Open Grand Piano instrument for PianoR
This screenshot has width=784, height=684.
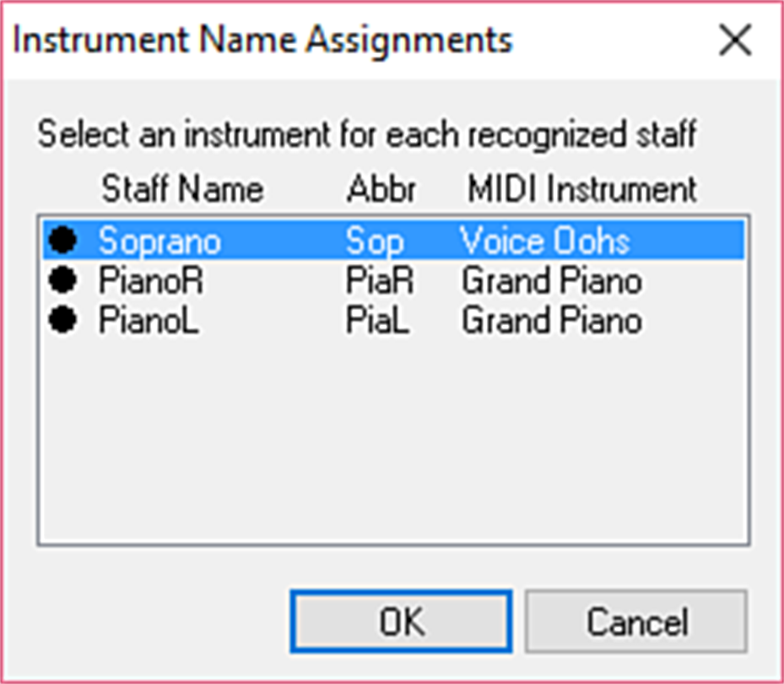point(551,281)
